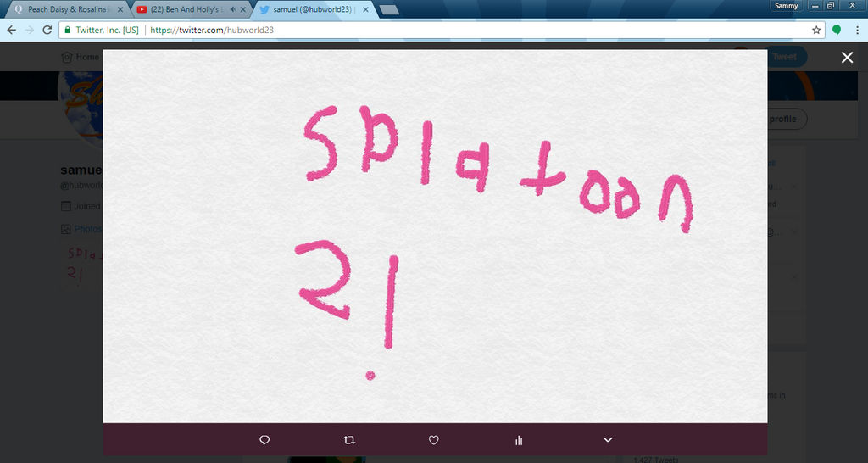Close the samuel Twitter tab
Screen dimensions: 868x463
coord(365,9)
